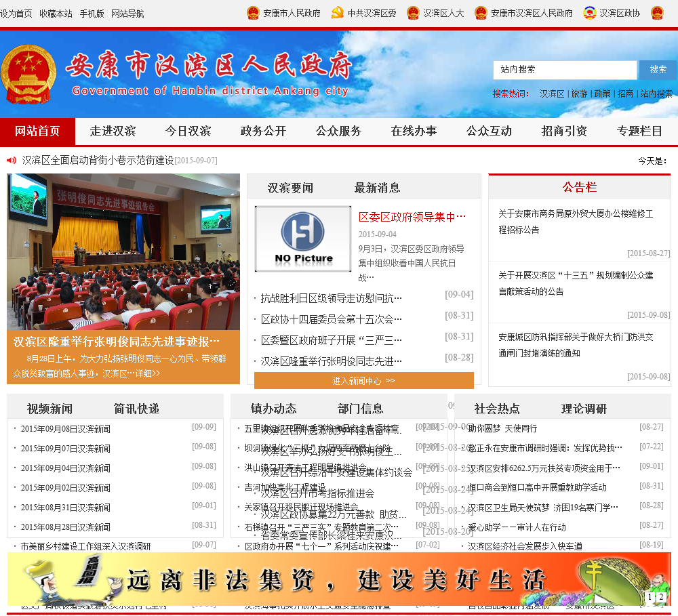Screen dimensions: 678x616
Task: Click the 站内搜索 search input field
Action: coord(565,70)
